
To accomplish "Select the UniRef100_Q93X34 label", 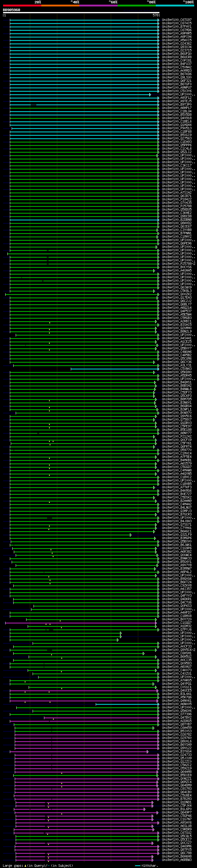I will click(177, 47).
